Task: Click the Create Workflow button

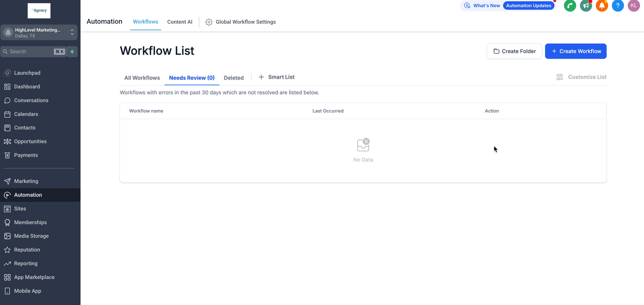Action: pos(576,51)
